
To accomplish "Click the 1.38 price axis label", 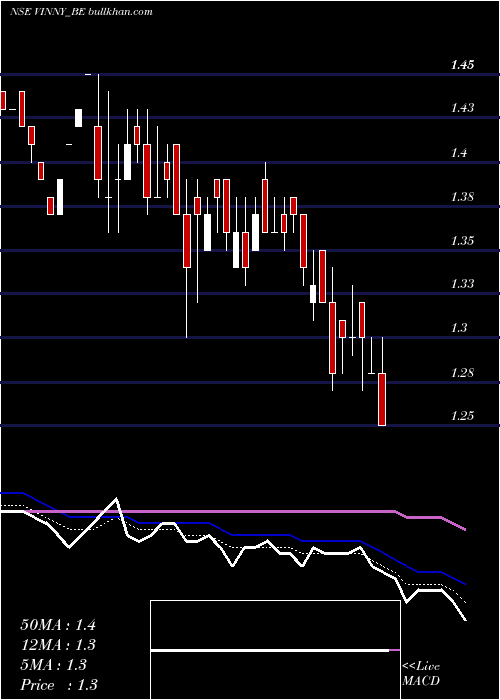I will (x=462, y=197).
